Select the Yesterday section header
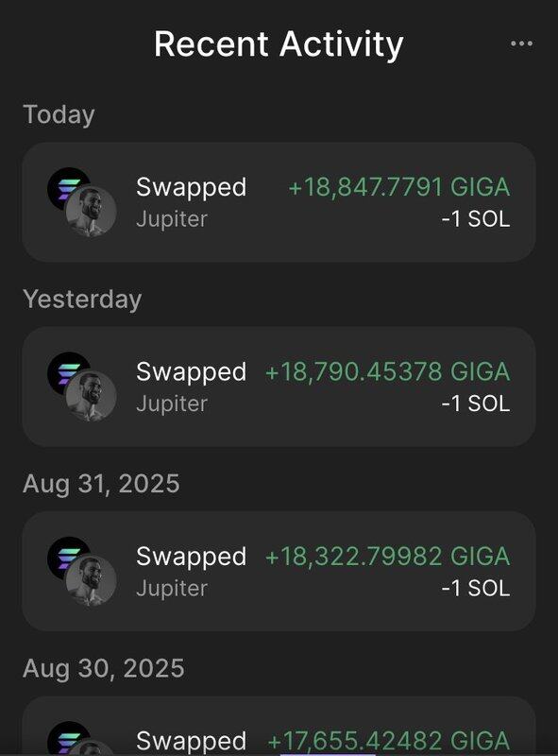This screenshot has width=558, height=756. pos(82,300)
